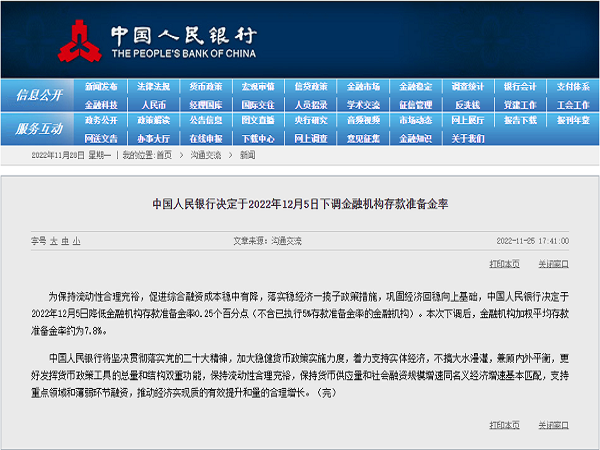
Task: Open 关于我们 menu item
Action: pos(468,139)
